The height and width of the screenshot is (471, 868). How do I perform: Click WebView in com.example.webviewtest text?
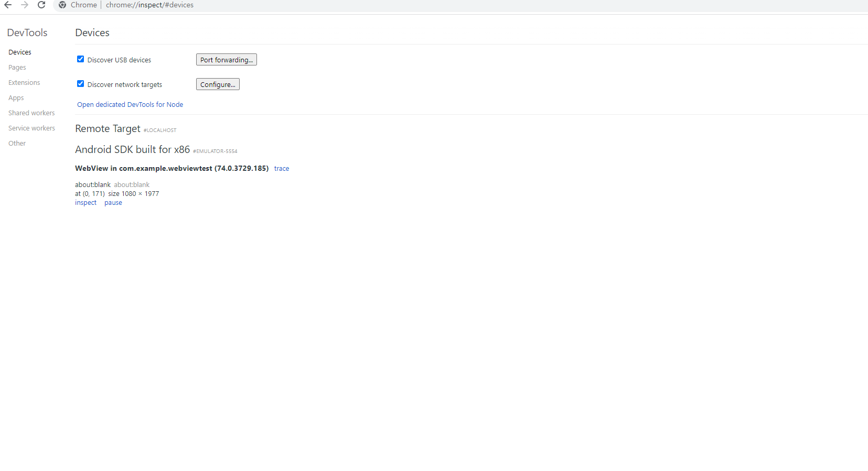(172, 169)
